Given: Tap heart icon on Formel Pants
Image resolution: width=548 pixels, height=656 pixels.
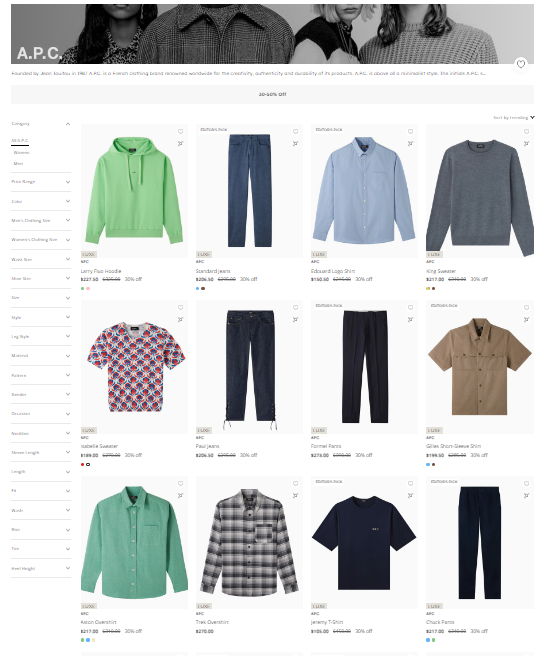Looking at the screenshot, I should (x=410, y=308).
